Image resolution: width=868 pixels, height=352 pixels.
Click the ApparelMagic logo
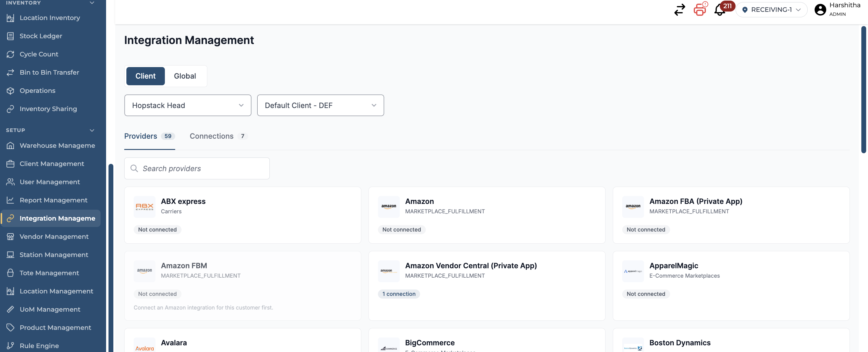(x=633, y=271)
